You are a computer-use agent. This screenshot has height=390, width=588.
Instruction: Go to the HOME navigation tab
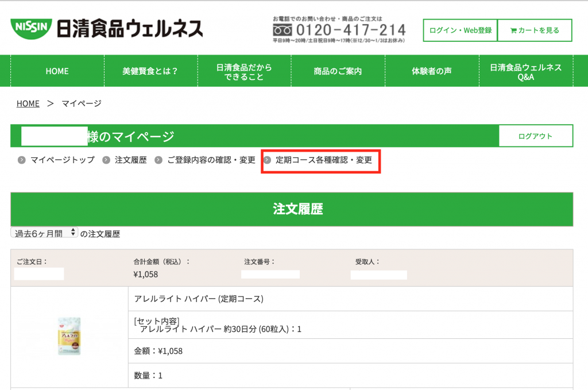57,71
